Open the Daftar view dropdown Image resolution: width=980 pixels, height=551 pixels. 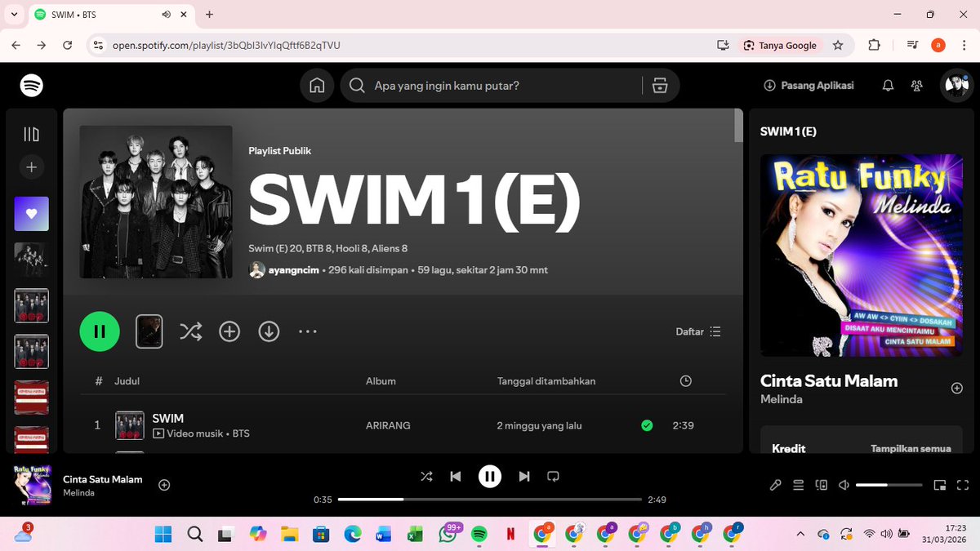[x=698, y=331]
